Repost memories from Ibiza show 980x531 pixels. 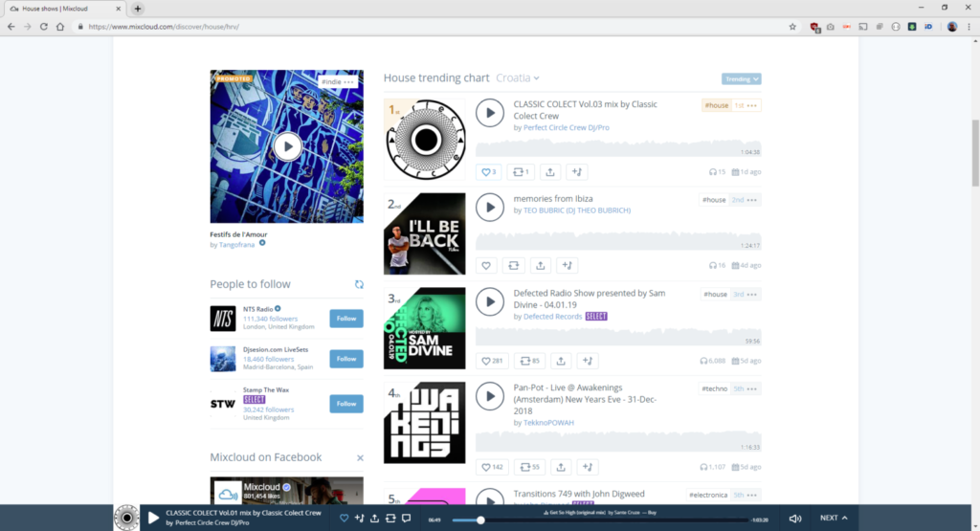tap(514, 266)
